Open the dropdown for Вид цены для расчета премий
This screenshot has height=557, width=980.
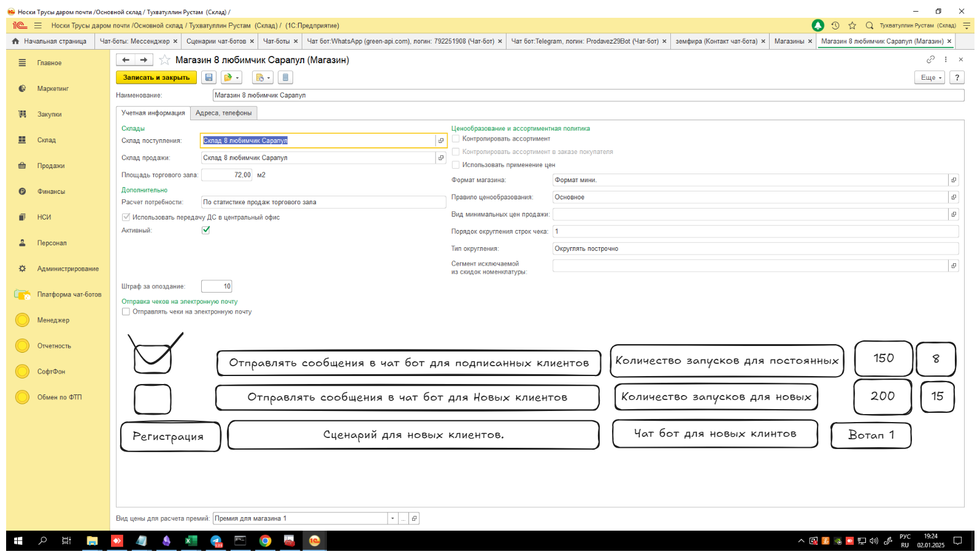point(392,518)
